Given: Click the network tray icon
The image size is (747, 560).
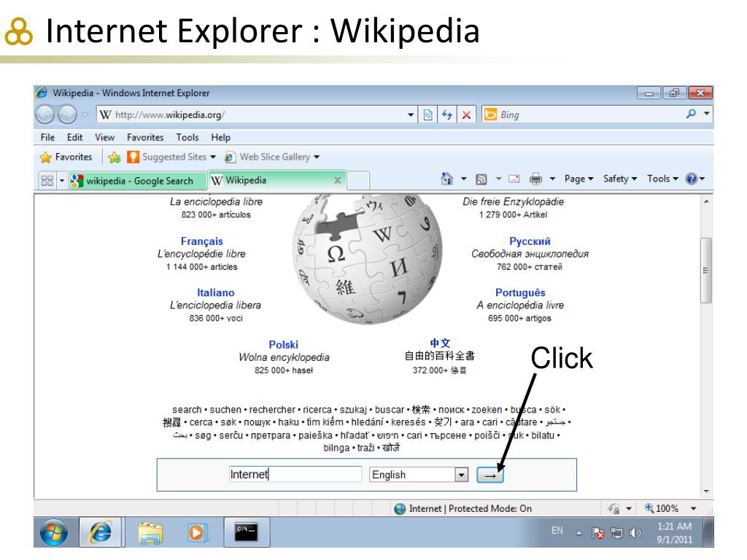Looking at the screenshot, I should click(x=616, y=533).
